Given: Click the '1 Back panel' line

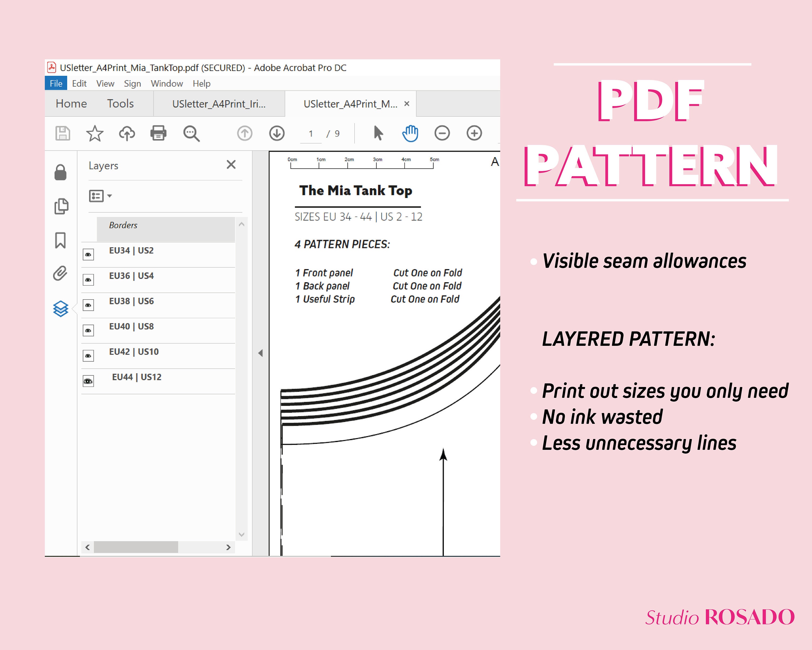Looking at the screenshot, I should (x=323, y=286).
